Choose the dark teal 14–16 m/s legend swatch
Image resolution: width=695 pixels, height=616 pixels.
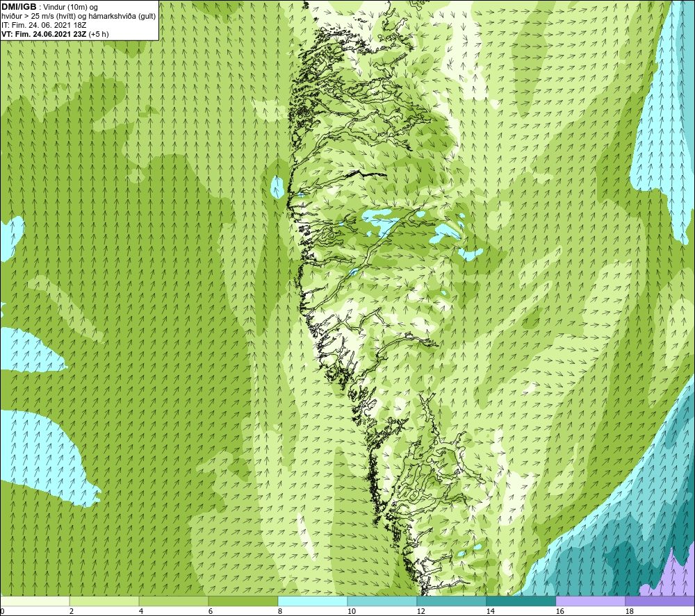pyautogui.click(x=521, y=601)
